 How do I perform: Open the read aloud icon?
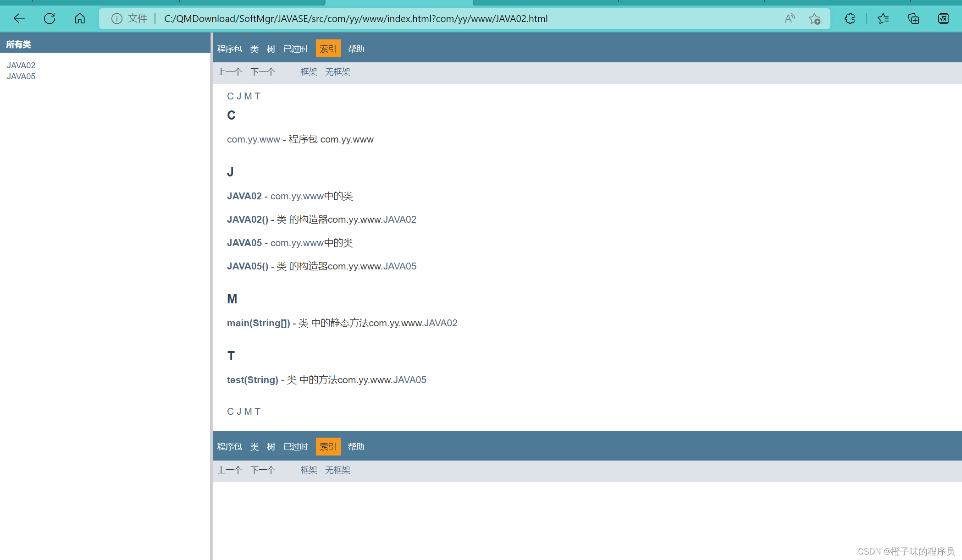[790, 19]
